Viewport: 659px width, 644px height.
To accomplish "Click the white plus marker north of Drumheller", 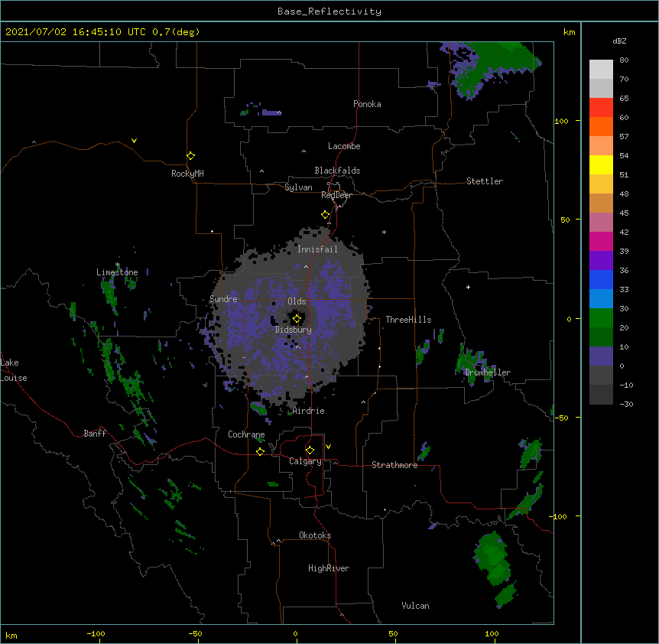I will pyautogui.click(x=468, y=287).
